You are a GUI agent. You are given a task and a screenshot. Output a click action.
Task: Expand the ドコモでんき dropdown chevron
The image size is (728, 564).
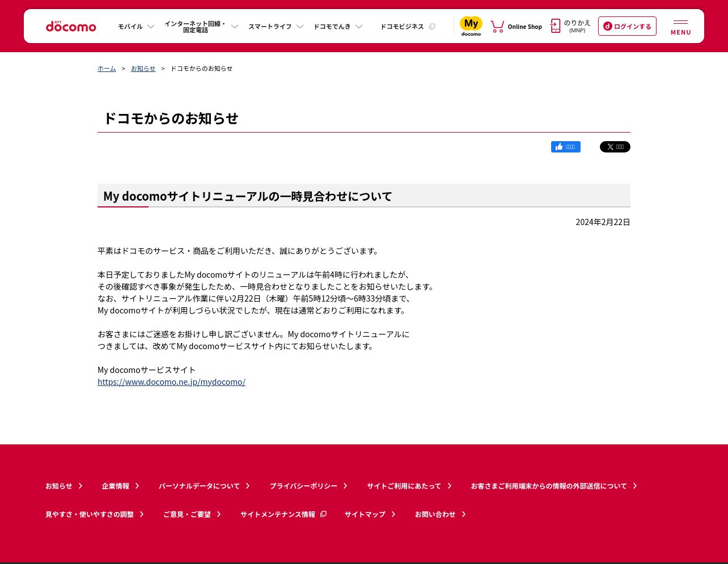pyautogui.click(x=359, y=27)
